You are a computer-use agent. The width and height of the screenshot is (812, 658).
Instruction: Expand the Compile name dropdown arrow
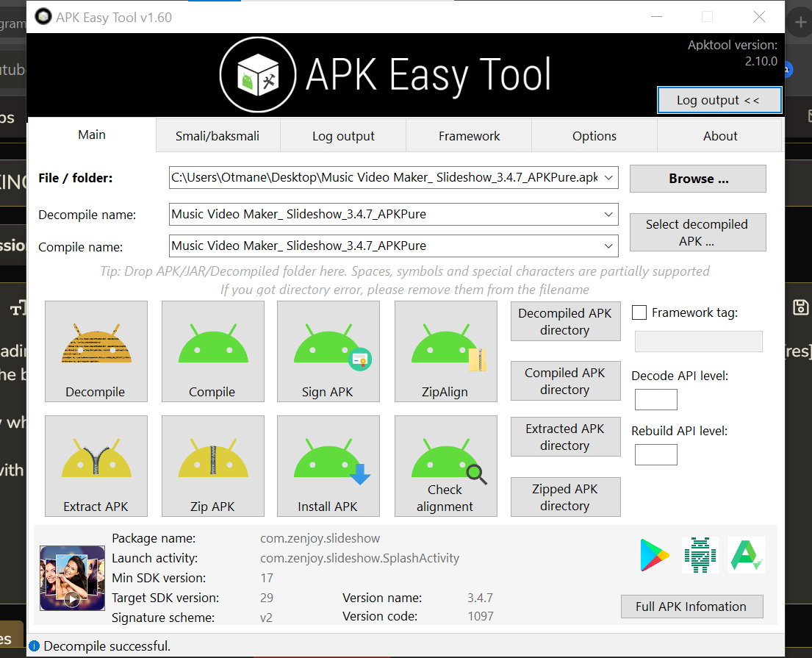tap(609, 246)
